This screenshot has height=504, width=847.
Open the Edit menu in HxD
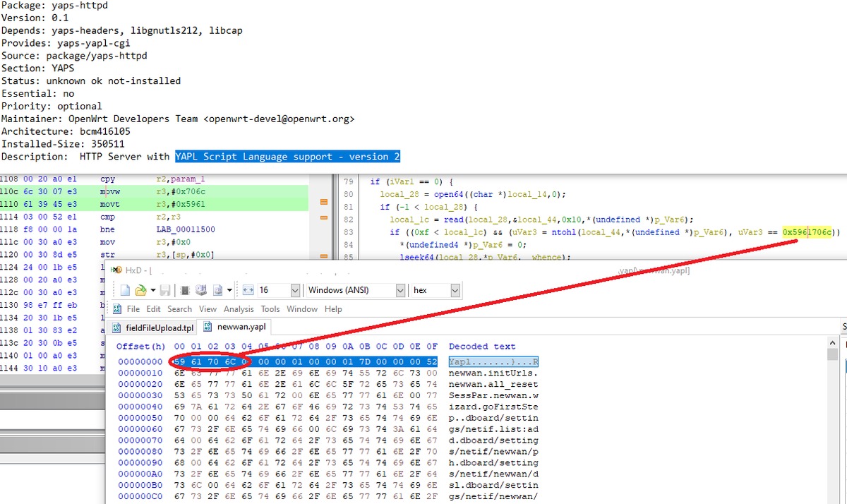pyautogui.click(x=154, y=309)
